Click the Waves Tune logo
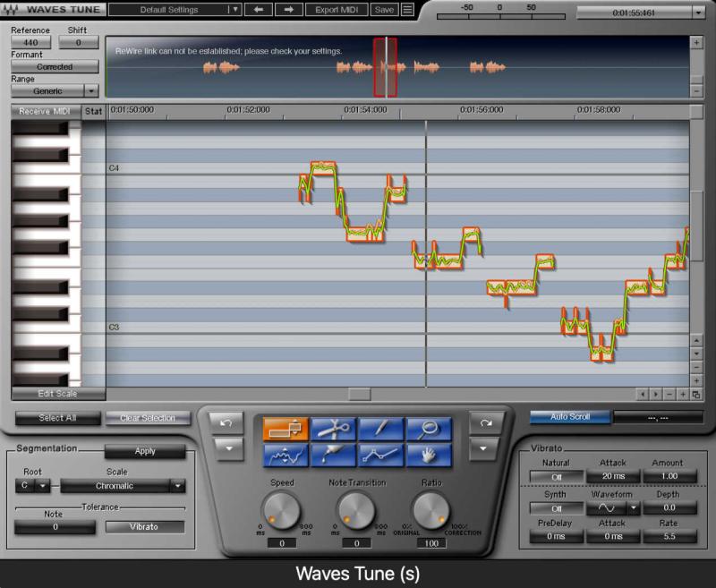This screenshot has height=588, width=716. tap(53, 9)
